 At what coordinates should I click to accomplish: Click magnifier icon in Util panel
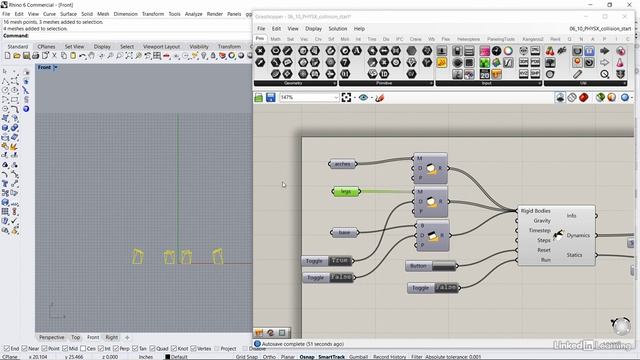(x=604, y=74)
